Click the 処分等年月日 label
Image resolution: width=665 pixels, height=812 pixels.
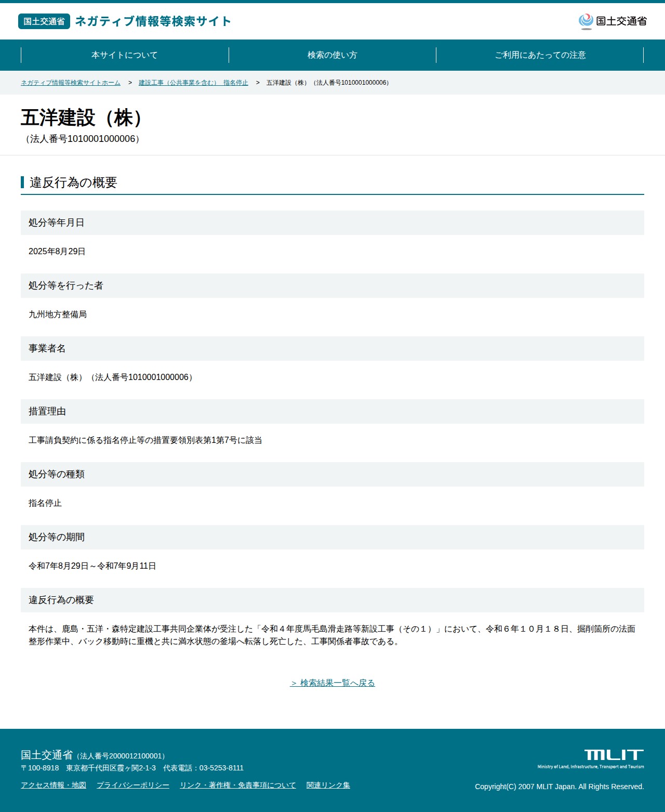click(56, 222)
